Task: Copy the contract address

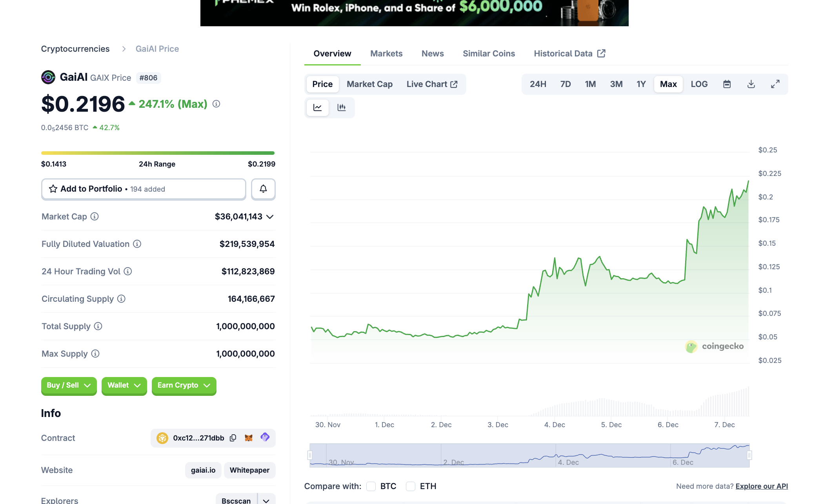Action: [233, 438]
